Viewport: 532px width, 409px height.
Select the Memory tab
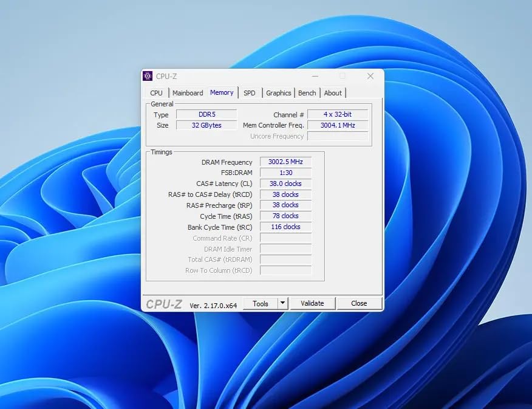[222, 92]
